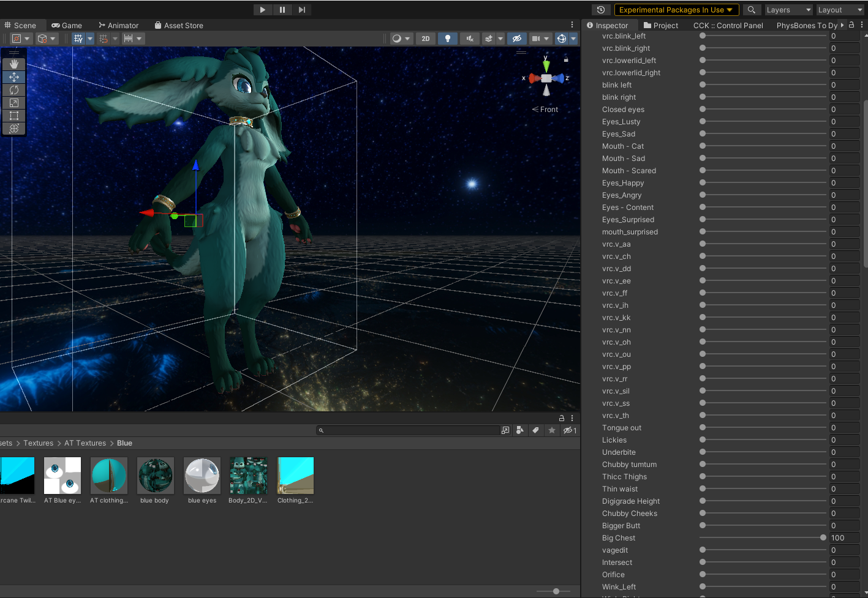
Task: Toggle 2D scene view mode
Action: click(x=426, y=39)
